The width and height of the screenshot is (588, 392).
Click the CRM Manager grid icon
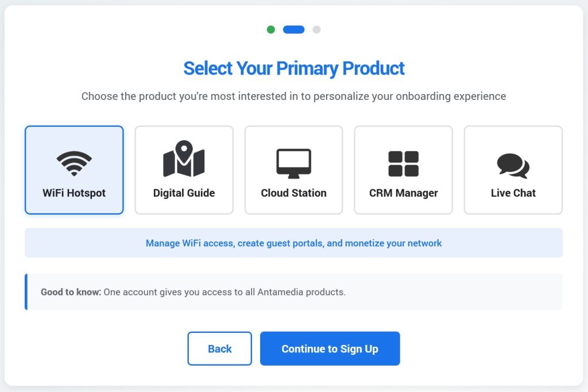[403, 164]
